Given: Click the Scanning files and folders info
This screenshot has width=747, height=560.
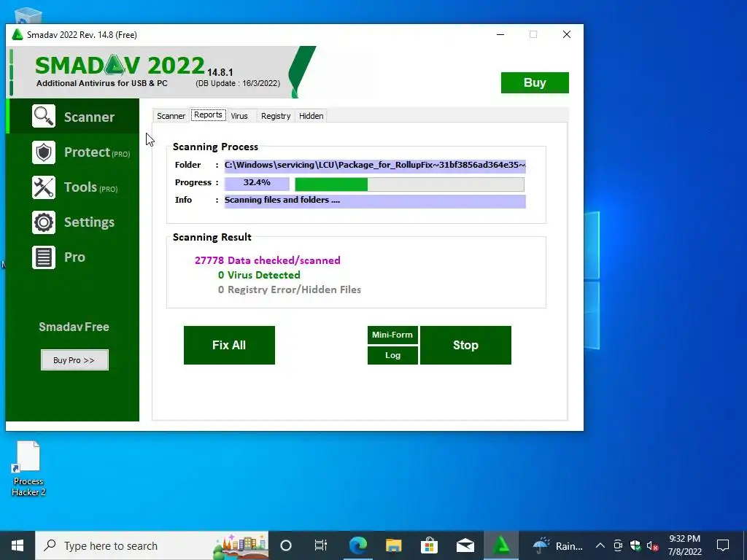Looking at the screenshot, I should [375, 201].
